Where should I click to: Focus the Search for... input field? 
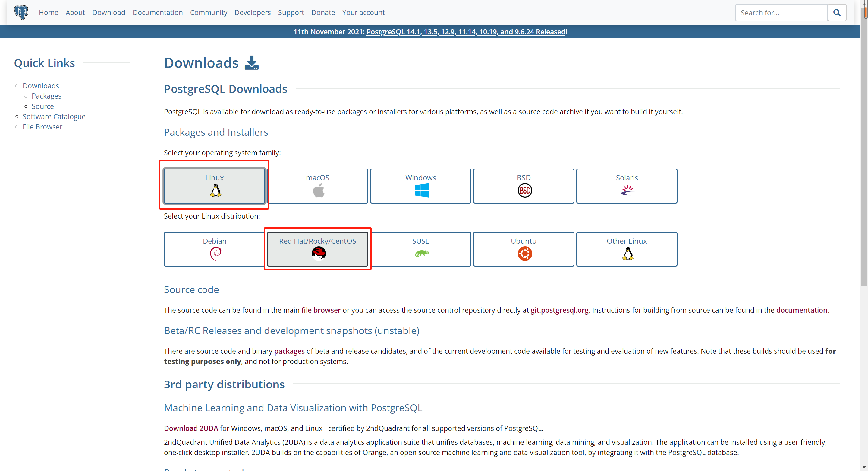781,12
